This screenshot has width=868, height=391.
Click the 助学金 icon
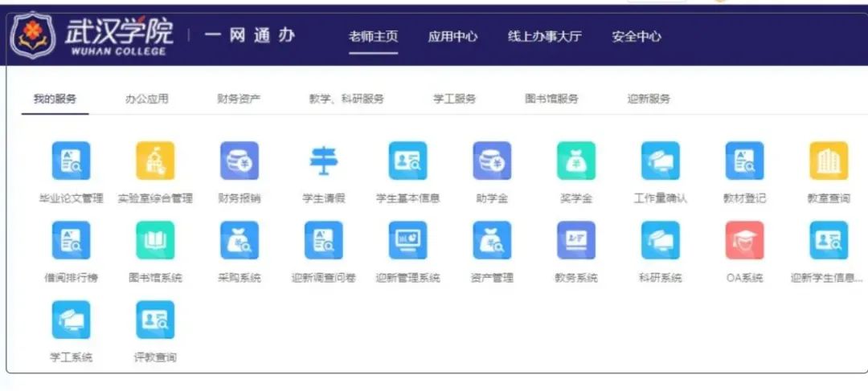[x=492, y=161]
